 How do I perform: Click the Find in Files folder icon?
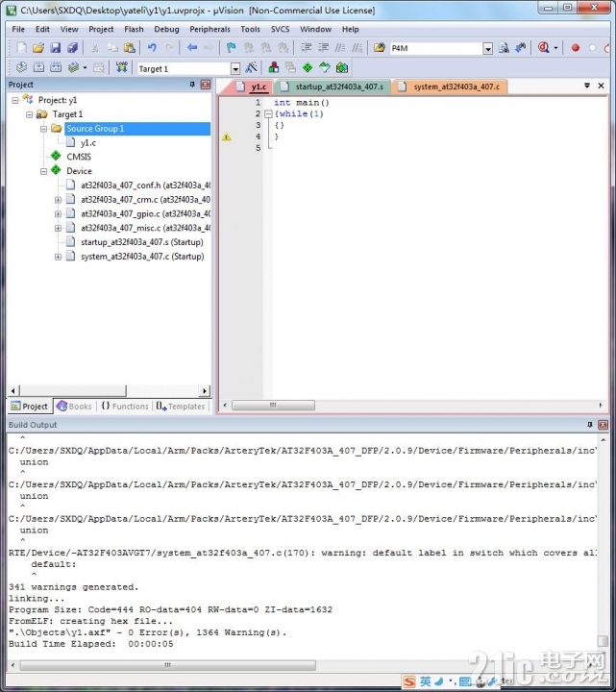[379, 48]
